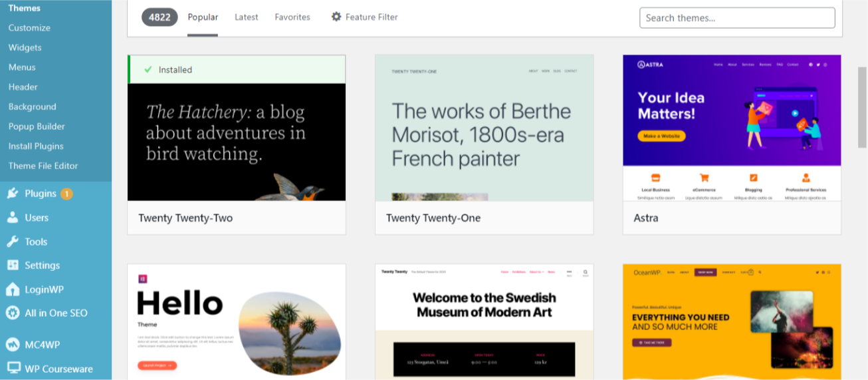Select Background in the sidebar
Image resolution: width=868 pixels, height=380 pixels.
pos(33,106)
